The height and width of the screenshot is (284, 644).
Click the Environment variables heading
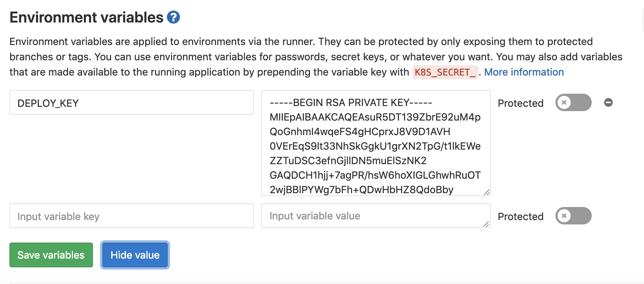coord(86,17)
